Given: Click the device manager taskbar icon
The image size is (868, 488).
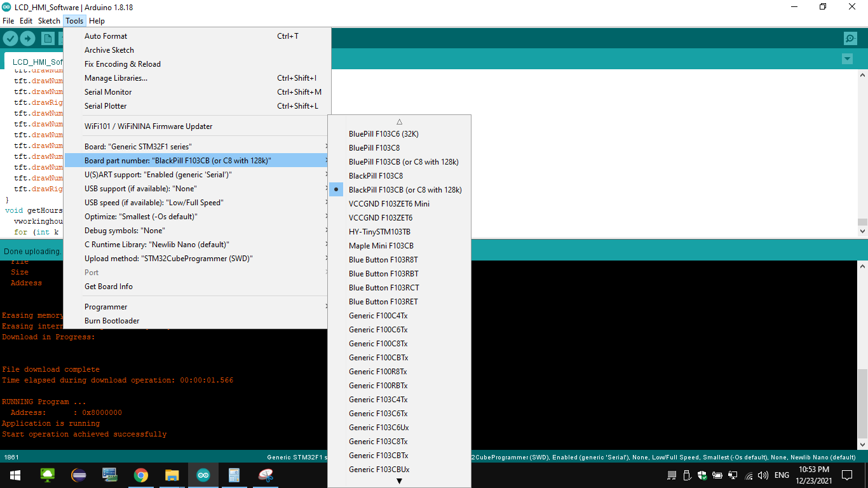Looking at the screenshot, I should click(x=110, y=475).
